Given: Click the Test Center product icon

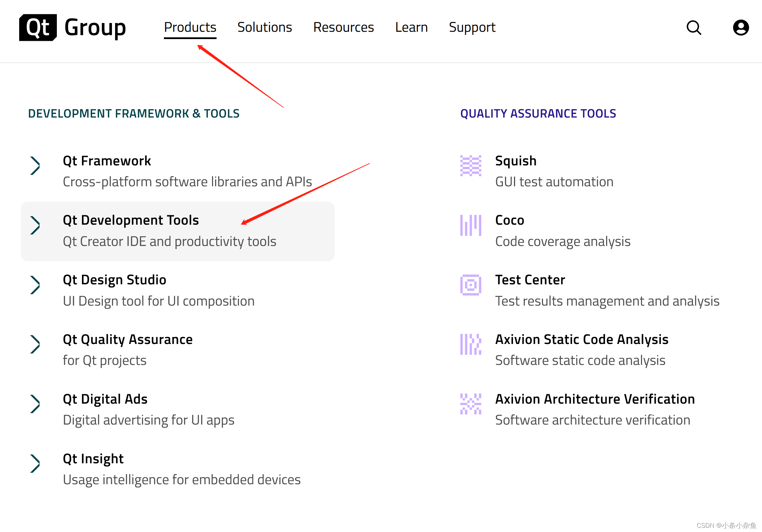Looking at the screenshot, I should pos(470,285).
